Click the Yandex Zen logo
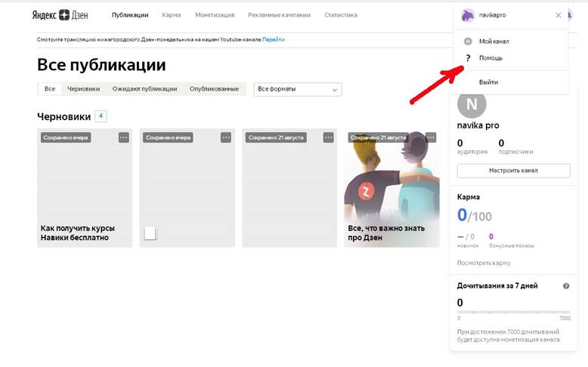 (x=62, y=15)
